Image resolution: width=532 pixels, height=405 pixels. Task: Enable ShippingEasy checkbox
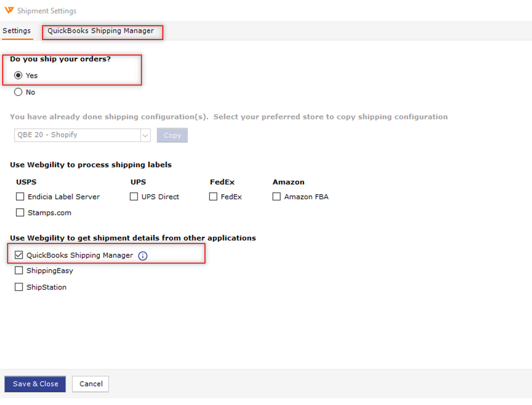point(19,270)
